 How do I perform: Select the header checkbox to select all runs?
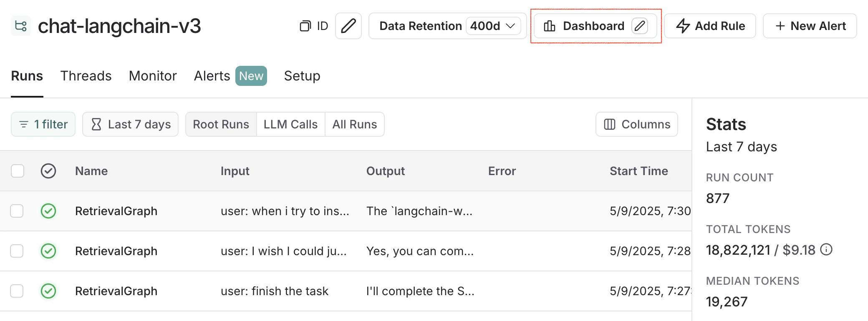coord(17,171)
